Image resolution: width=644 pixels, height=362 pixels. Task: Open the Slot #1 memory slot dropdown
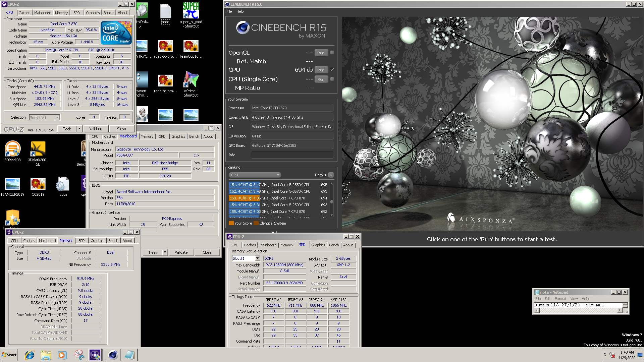pos(257,258)
